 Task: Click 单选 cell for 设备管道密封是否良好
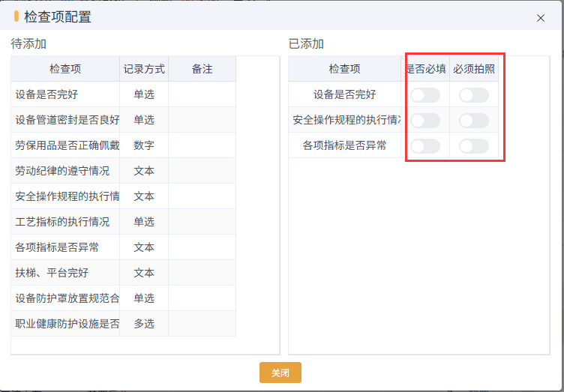[144, 120]
